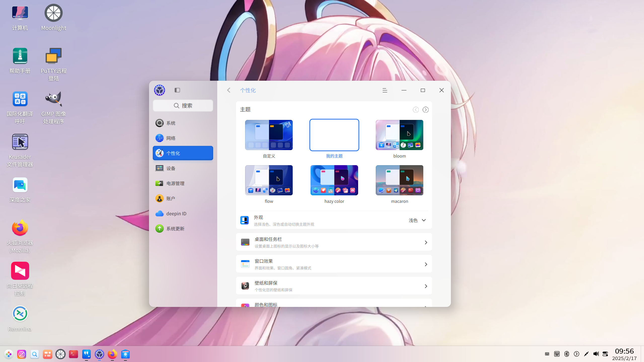Open Moonlight desktop icon

pos(54,17)
